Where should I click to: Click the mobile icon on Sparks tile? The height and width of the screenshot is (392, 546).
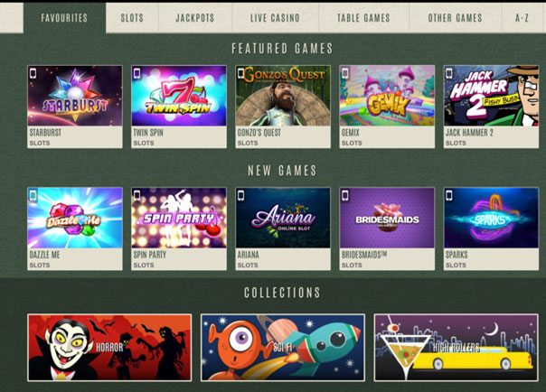pyautogui.click(x=449, y=195)
